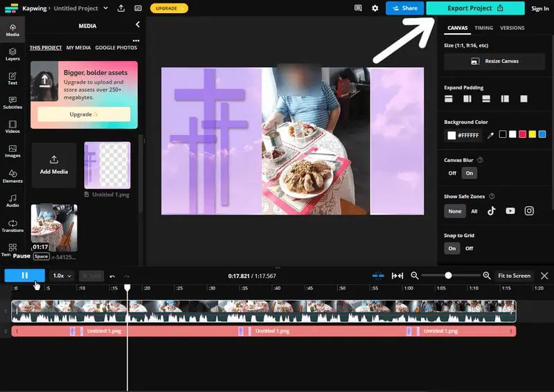Select the MY MEDIA tab

[78, 48]
